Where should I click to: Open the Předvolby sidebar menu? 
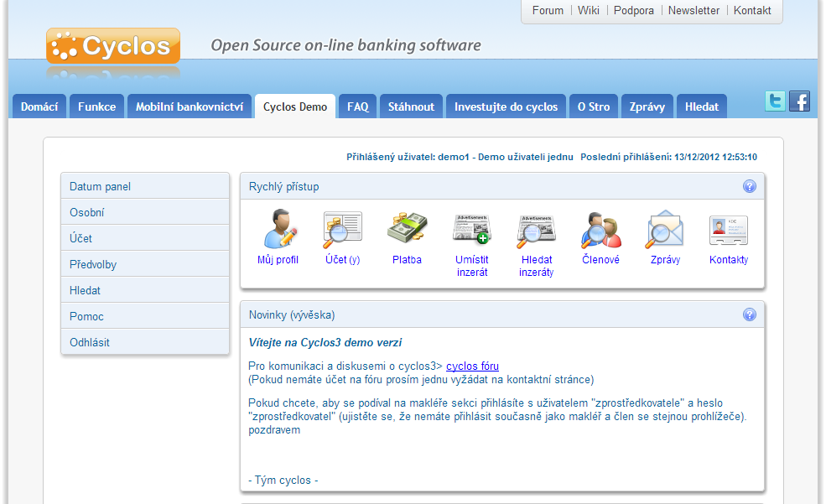pyautogui.click(x=145, y=264)
